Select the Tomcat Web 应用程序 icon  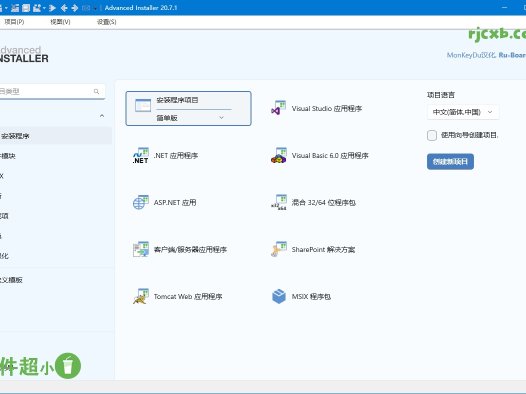pyautogui.click(x=141, y=296)
